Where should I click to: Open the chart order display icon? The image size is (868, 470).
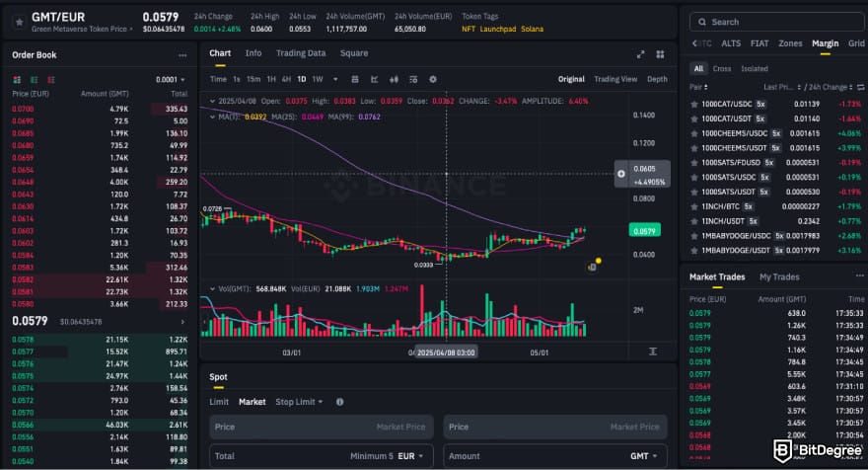point(413,79)
